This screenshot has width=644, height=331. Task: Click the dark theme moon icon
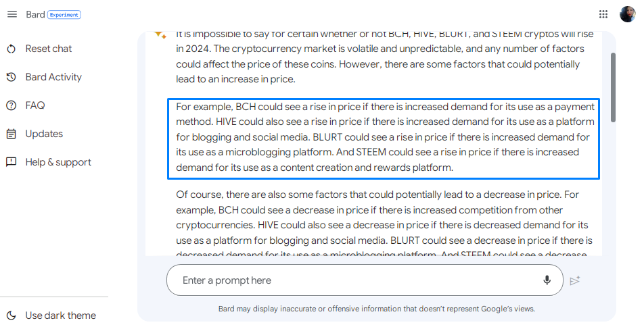tap(11, 315)
